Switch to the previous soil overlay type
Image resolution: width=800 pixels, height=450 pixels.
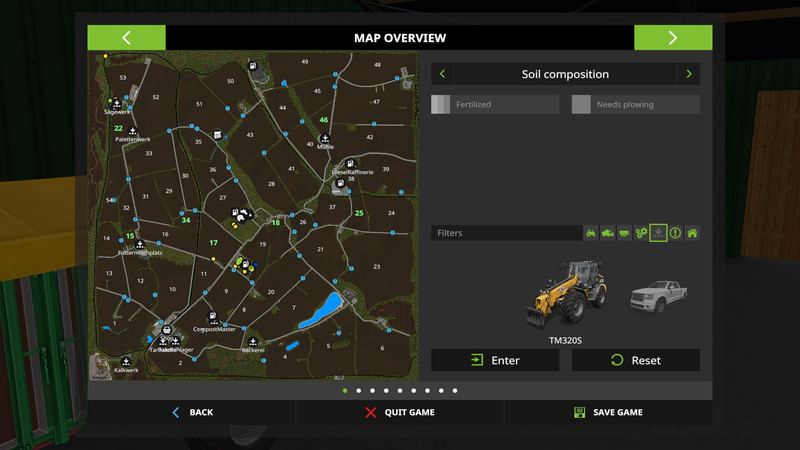pyautogui.click(x=443, y=74)
